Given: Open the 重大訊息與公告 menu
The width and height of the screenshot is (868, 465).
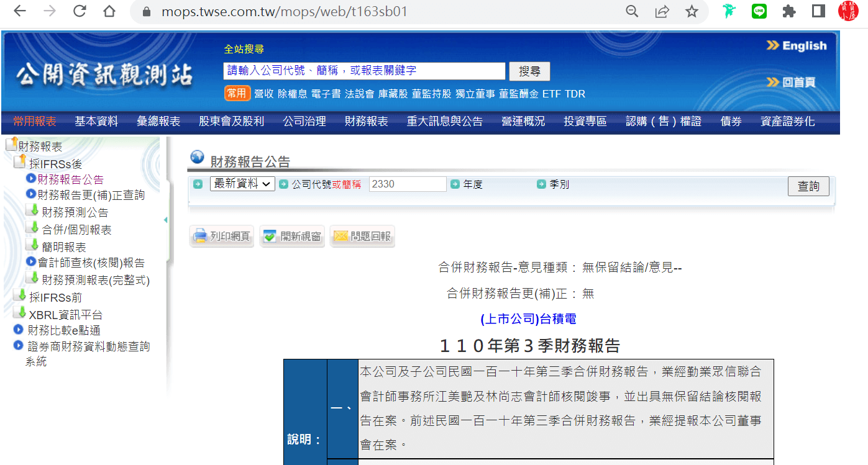Looking at the screenshot, I should pyautogui.click(x=445, y=122).
